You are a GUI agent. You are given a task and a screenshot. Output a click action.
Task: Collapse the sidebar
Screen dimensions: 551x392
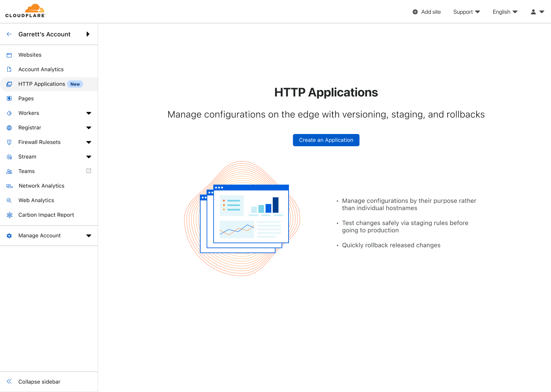[39, 382]
